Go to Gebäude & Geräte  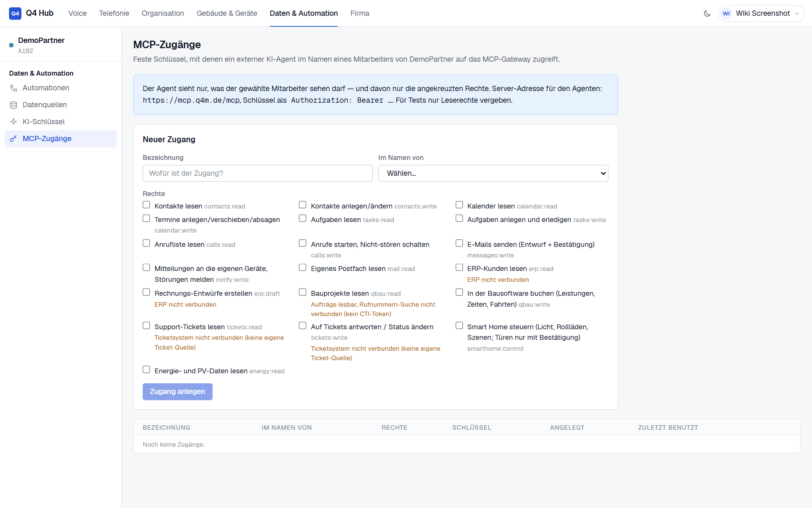tap(227, 14)
